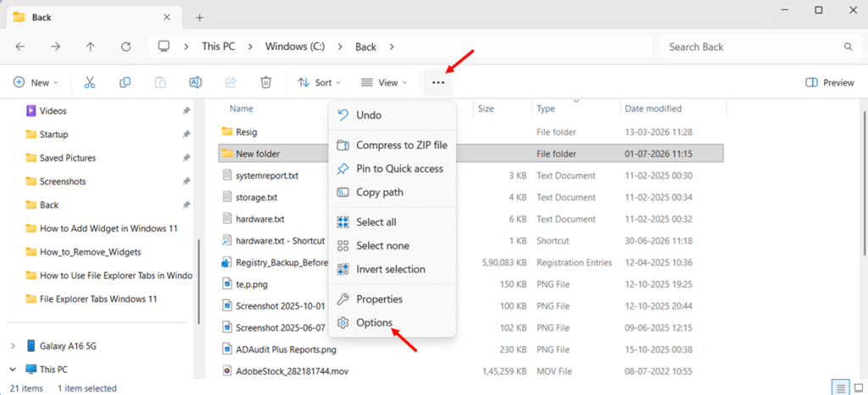Sort by the Size column header
868x395 pixels.
pos(486,109)
